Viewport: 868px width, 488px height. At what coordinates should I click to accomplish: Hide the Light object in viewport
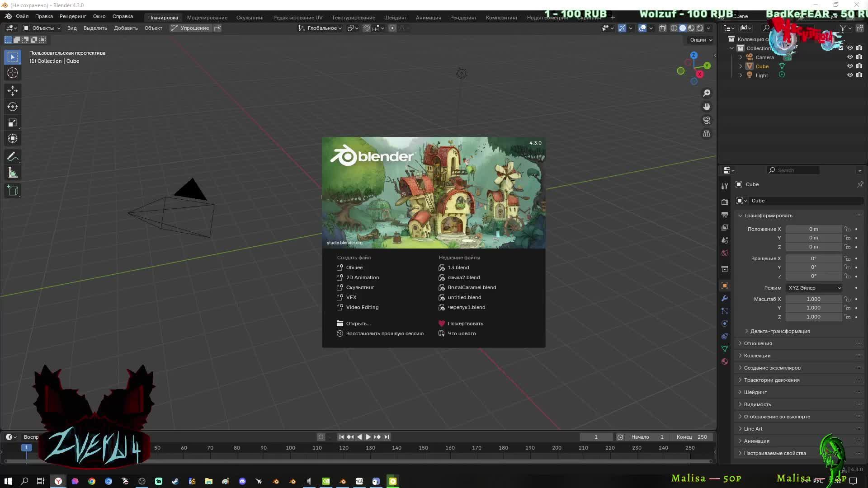(850, 75)
